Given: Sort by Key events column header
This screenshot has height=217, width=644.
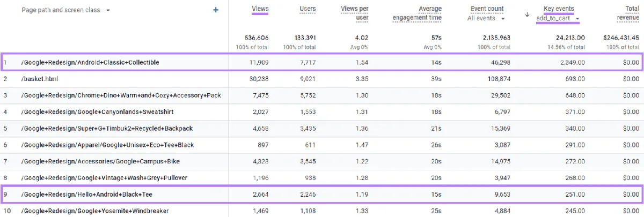Looking at the screenshot, I should point(559,9).
